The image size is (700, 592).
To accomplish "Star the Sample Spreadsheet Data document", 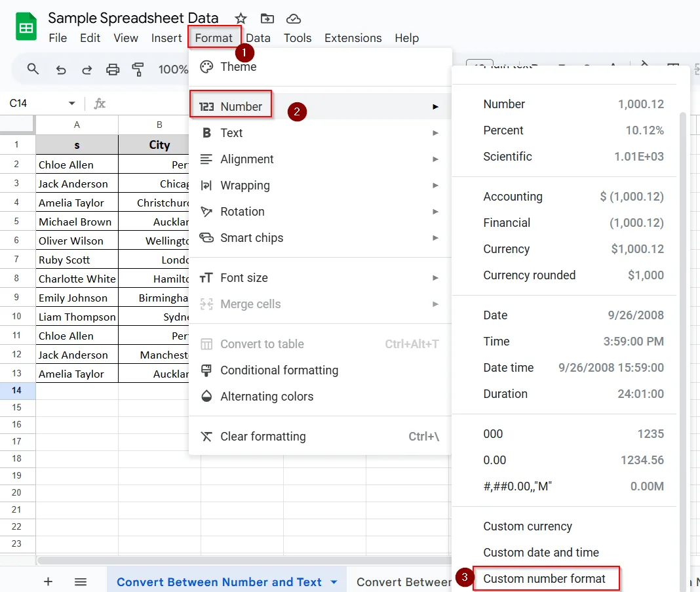I will click(x=241, y=19).
